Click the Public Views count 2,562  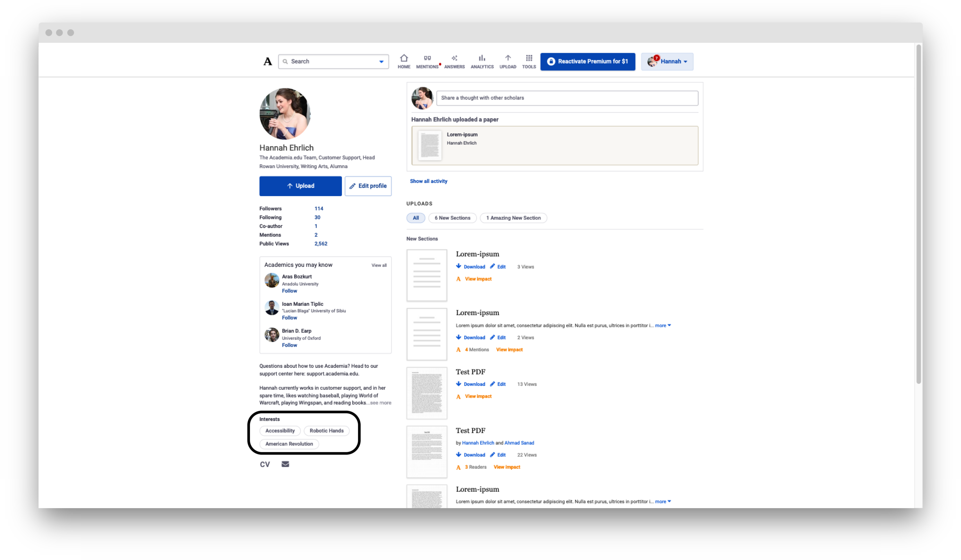[321, 244]
